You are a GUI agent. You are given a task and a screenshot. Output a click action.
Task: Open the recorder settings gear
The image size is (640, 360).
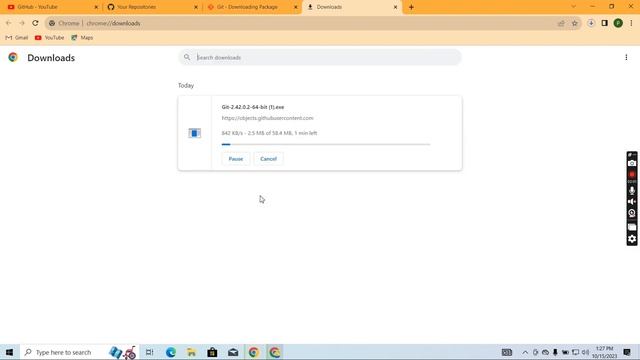[x=632, y=239]
